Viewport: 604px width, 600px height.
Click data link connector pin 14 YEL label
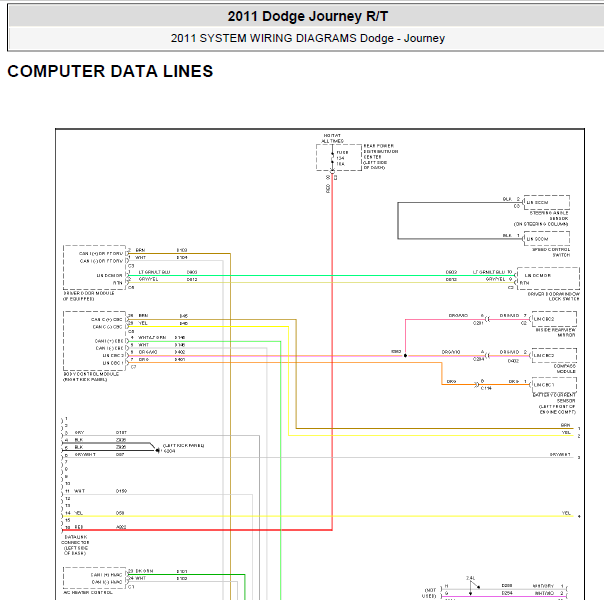tap(78, 513)
